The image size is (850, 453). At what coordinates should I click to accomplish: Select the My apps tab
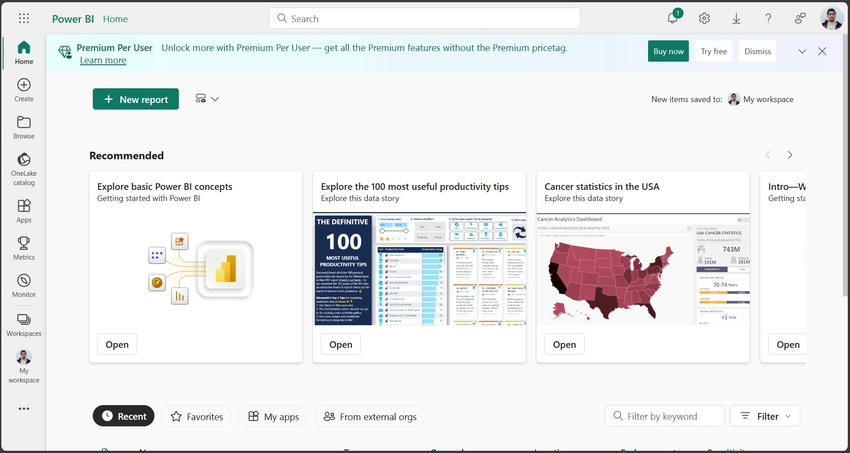coord(273,416)
